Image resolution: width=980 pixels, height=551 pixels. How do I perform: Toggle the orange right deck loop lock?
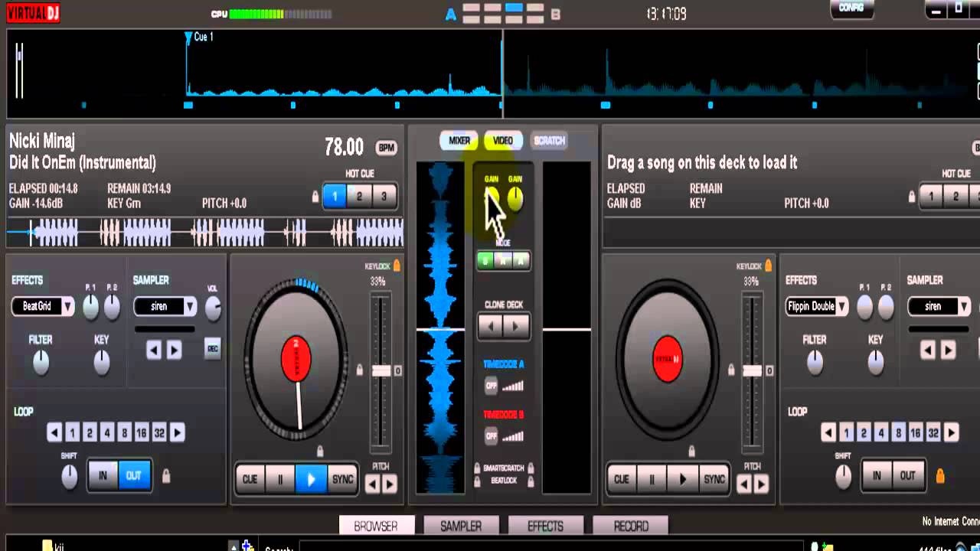(940, 476)
